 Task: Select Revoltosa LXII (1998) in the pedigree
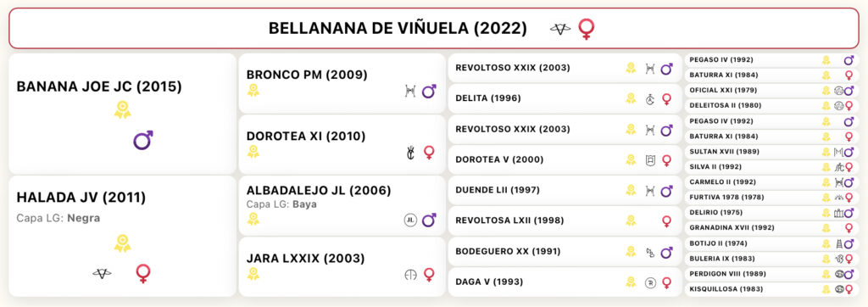click(x=565, y=220)
